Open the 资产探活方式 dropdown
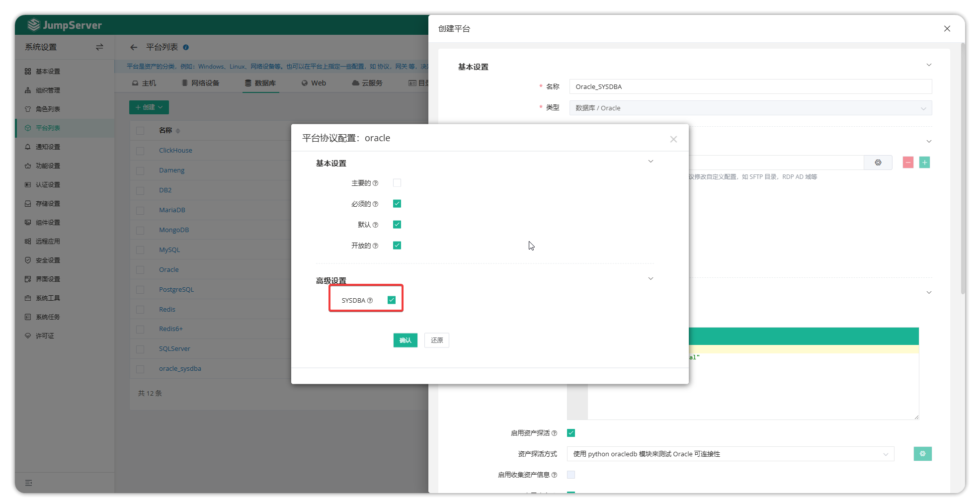The height and width of the screenshot is (503, 980). (730, 454)
